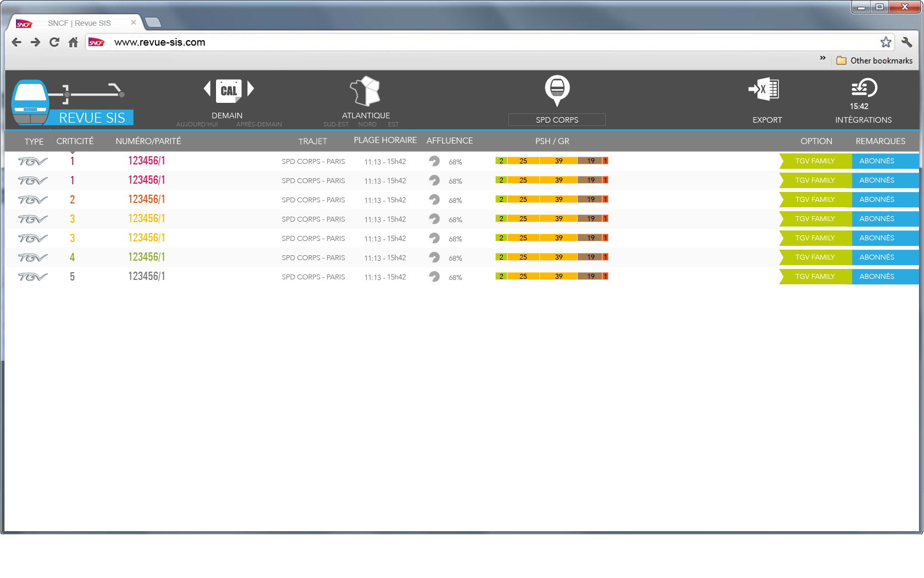Sort by TYPE column header
Image resolution: width=924 pixels, height=578 pixels.
[x=34, y=141]
